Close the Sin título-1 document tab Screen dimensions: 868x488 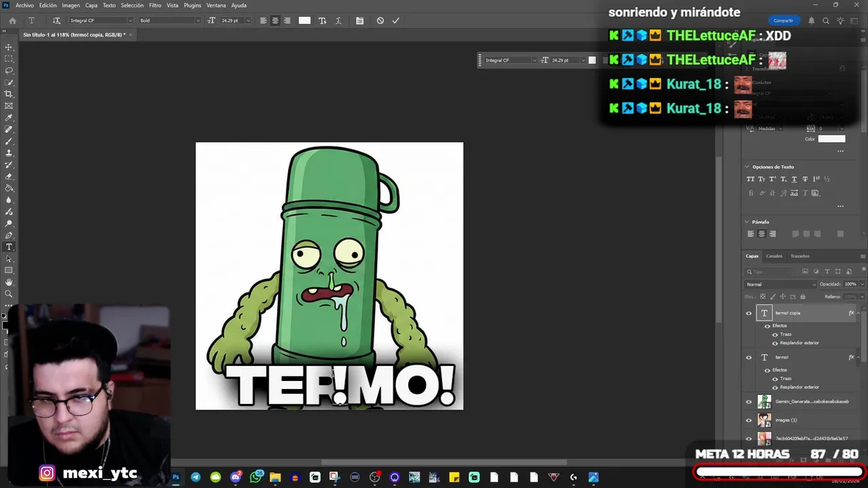click(130, 35)
